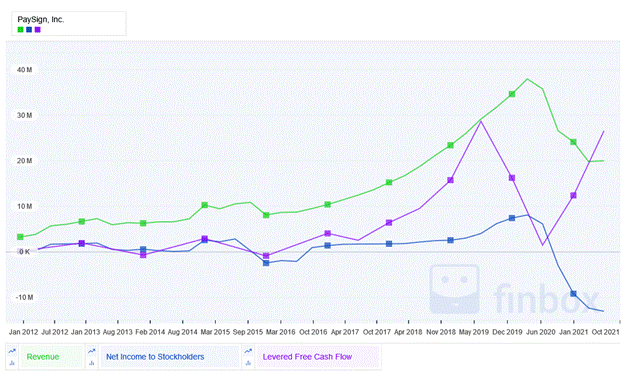Image resolution: width=626 pixels, height=376 pixels.
Task: Click the Jan 2021 x-axis label
Action: click(573, 332)
